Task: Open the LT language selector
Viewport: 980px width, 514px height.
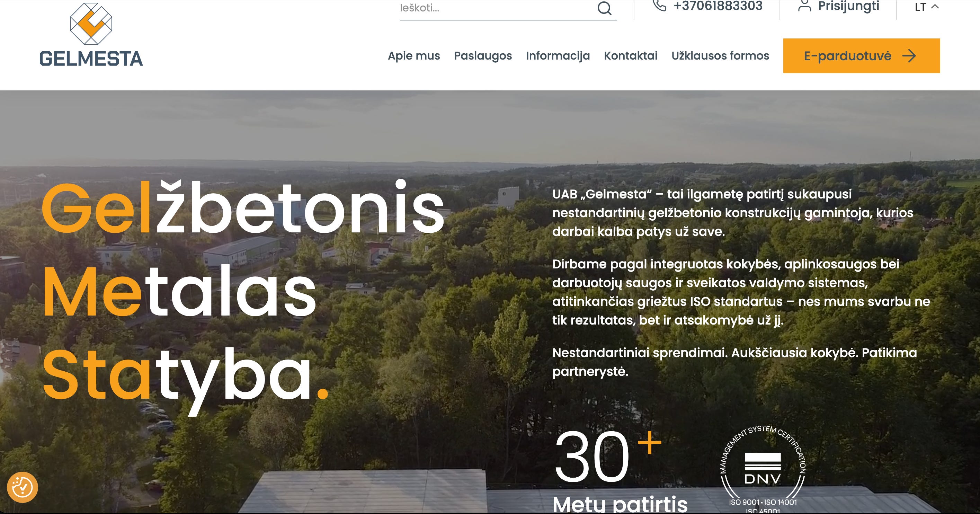Action: click(921, 7)
